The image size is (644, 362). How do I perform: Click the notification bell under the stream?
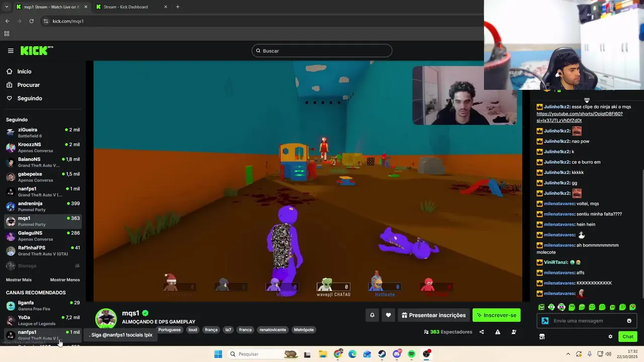tap(372, 315)
